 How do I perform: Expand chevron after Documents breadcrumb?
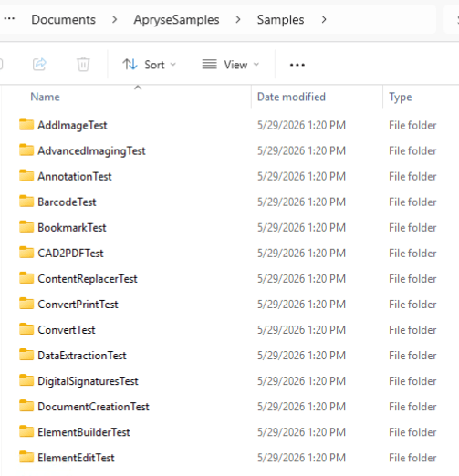pyautogui.click(x=114, y=20)
